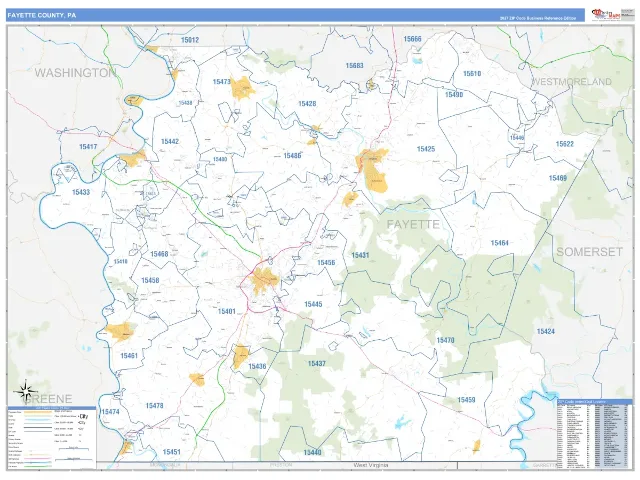Select ZIP code 15490 label

click(454, 95)
